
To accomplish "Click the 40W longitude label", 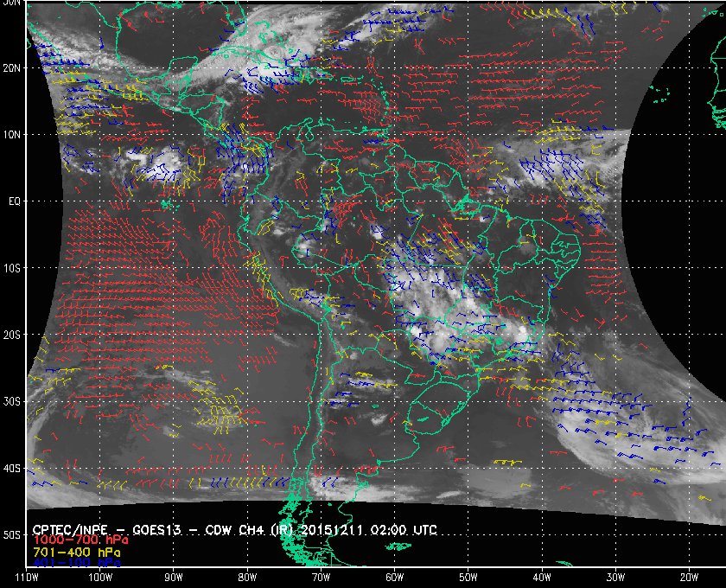I will [x=542, y=578].
